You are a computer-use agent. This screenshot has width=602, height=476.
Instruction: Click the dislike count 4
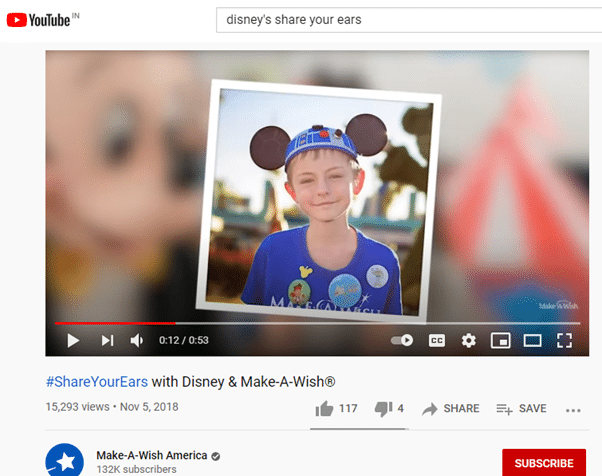tap(400, 408)
